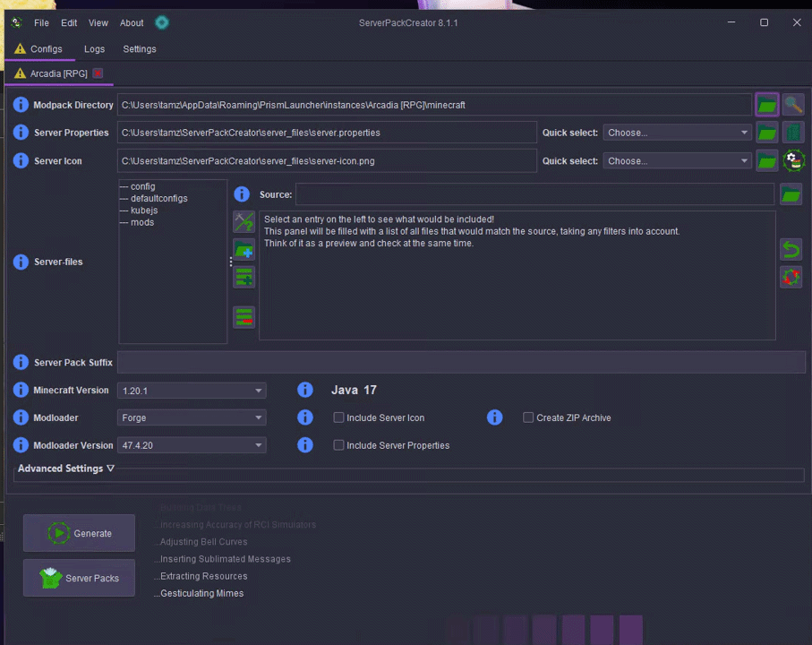Enable Include Server Icon checkbox
812x645 pixels.
point(338,417)
